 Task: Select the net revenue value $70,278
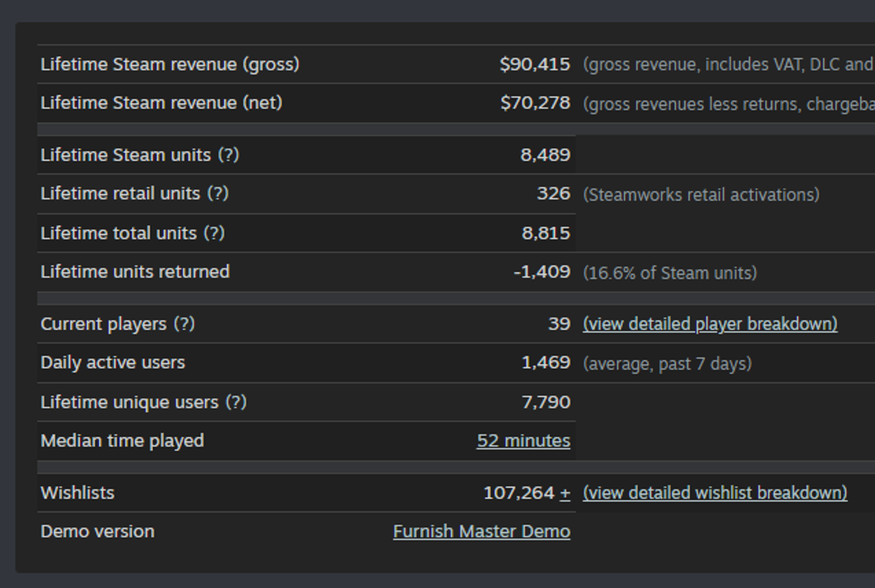(535, 103)
